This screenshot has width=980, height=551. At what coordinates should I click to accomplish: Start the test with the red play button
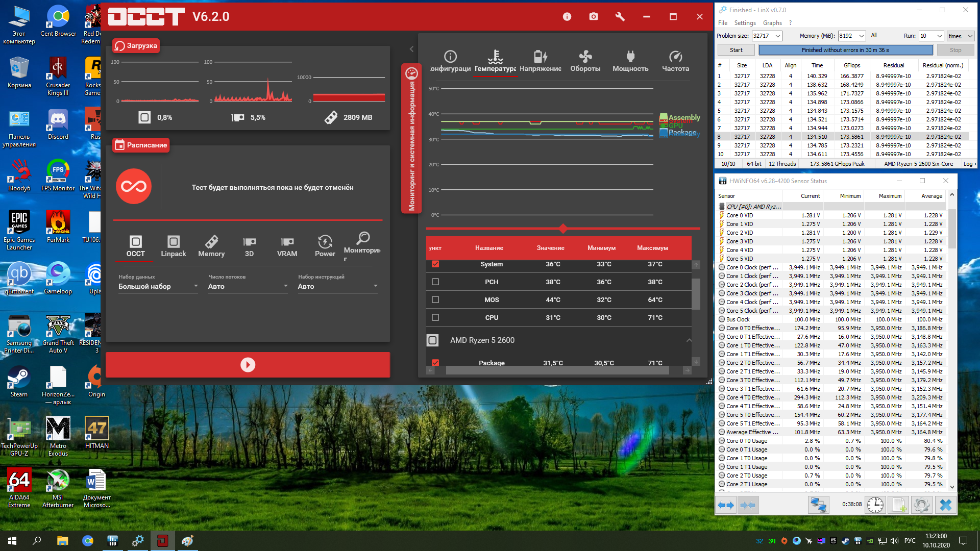pos(248,365)
